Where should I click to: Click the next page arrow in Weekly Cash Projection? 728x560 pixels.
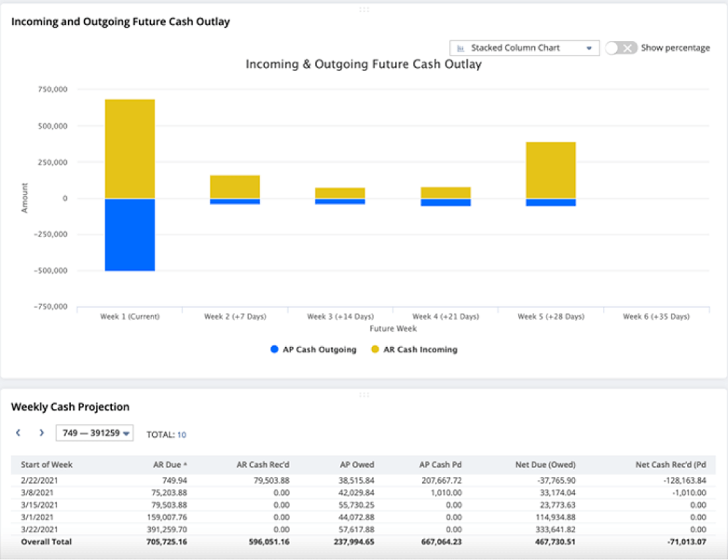coord(41,433)
